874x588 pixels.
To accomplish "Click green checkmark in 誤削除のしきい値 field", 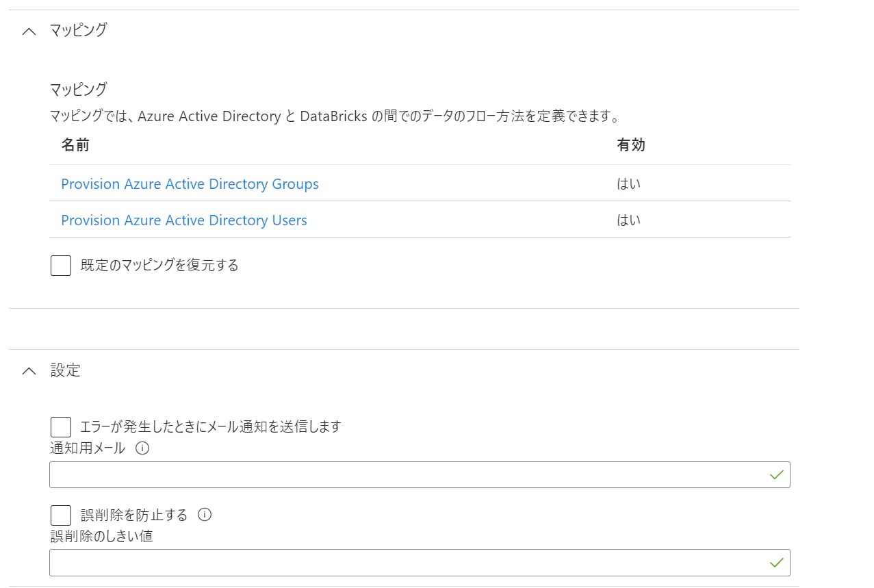I will point(776,563).
